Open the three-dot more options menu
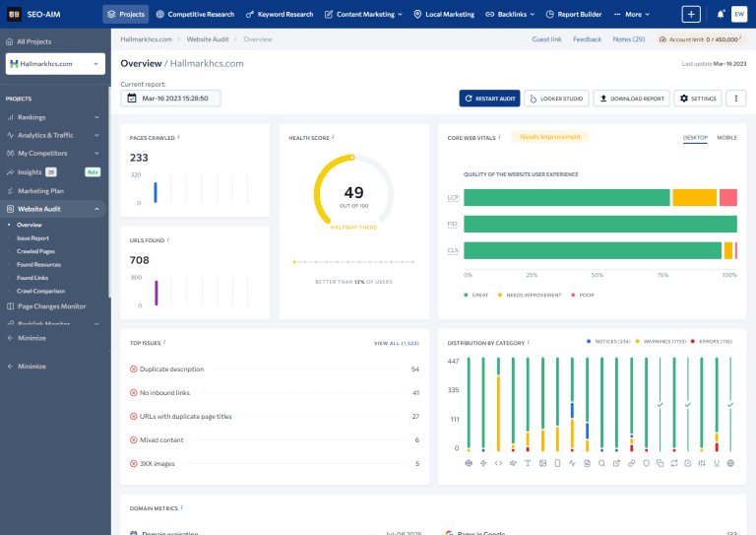 coord(735,99)
